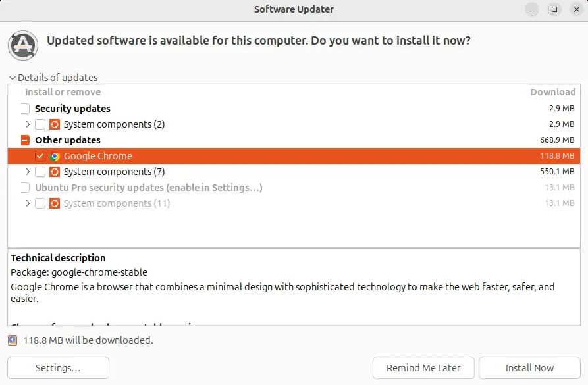Image resolution: width=588 pixels, height=385 pixels.
Task: Click Remind Me Later
Action: tap(423, 368)
